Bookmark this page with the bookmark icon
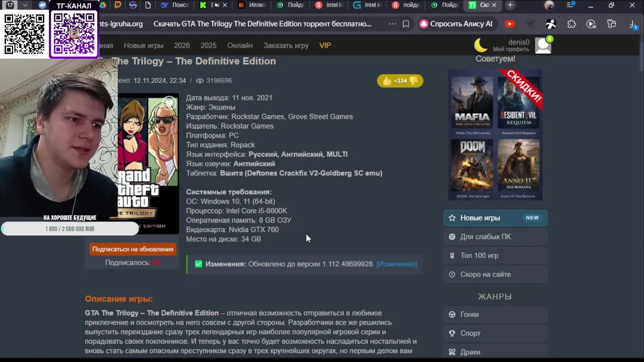The image size is (644, 362). coord(406,24)
